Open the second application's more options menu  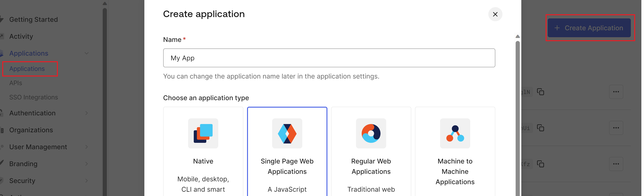pos(616,128)
